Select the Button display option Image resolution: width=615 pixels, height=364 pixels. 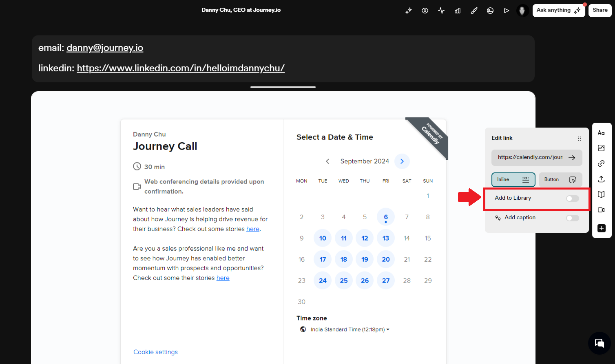point(560,180)
